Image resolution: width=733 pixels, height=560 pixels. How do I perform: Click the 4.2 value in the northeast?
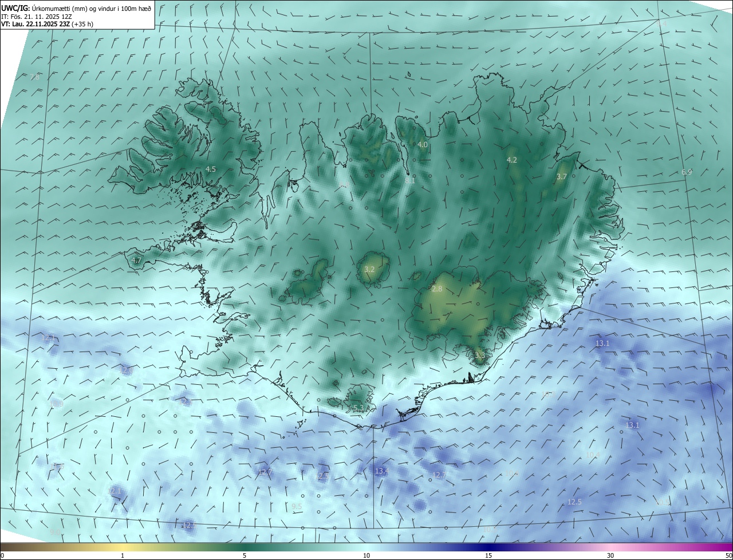[x=512, y=160]
